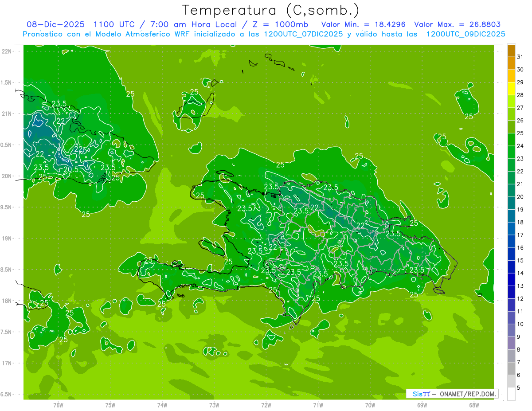Viewport: 532px width, 411px height.
Task: Pick the purple swatch between 9 and 10
Action: click(511, 331)
